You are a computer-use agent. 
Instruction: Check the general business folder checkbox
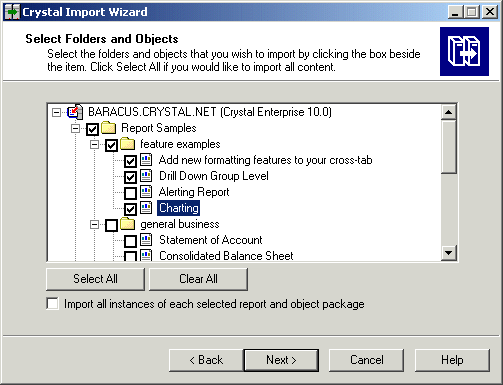(111, 225)
